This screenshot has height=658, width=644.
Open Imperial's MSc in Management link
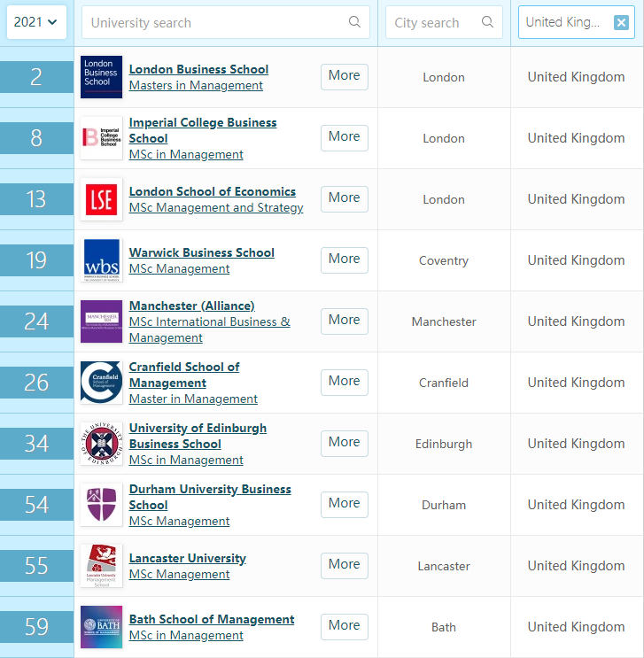click(186, 154)
